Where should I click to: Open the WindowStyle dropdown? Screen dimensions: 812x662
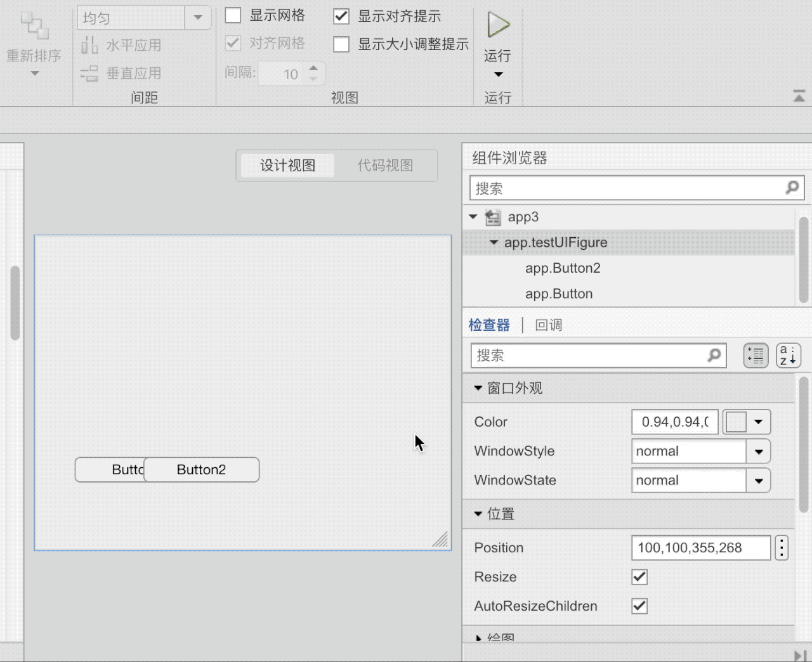[759, 451]
